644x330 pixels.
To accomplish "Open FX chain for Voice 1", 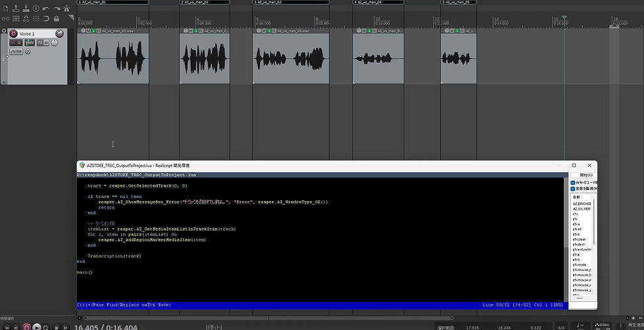I will pyautogui.click(x=40, y=43).
